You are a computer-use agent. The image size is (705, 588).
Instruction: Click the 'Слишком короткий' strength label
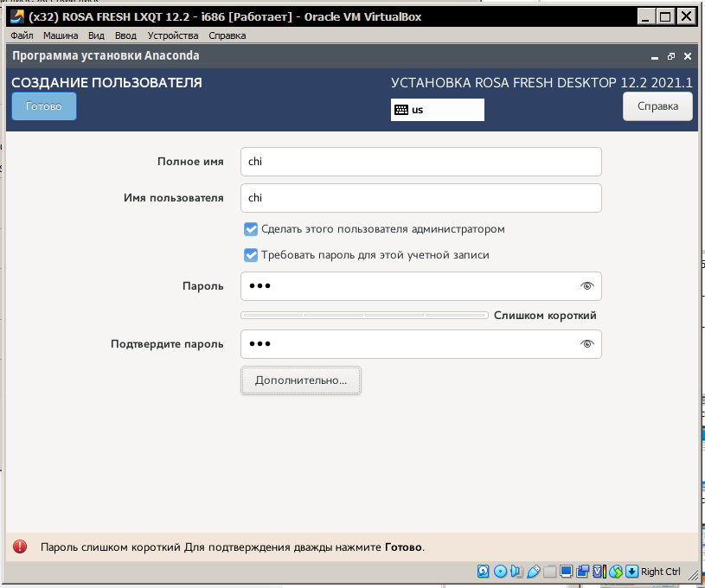[x=545, y=316]
